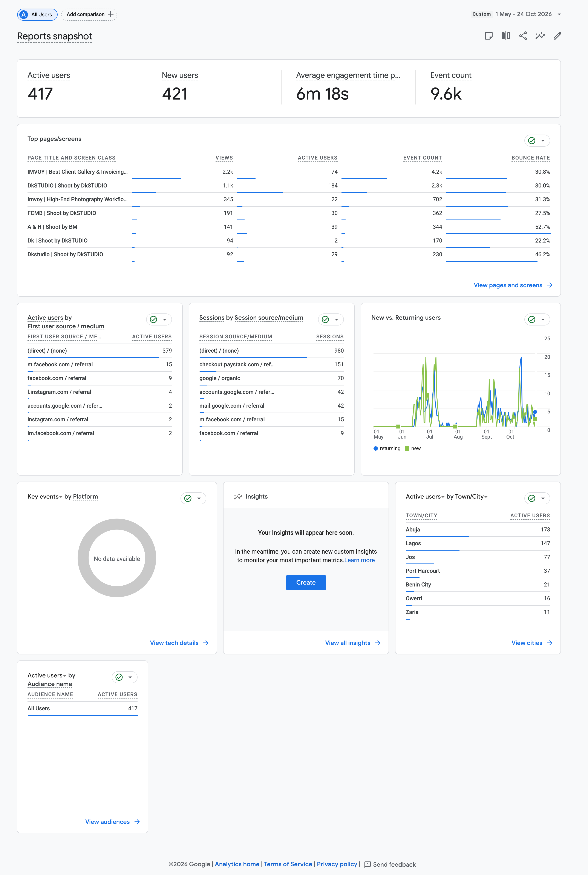This screenshot has height=875, width=588.
Task: Click the IMVOY Best Client Gallery row
Action: 288,172
